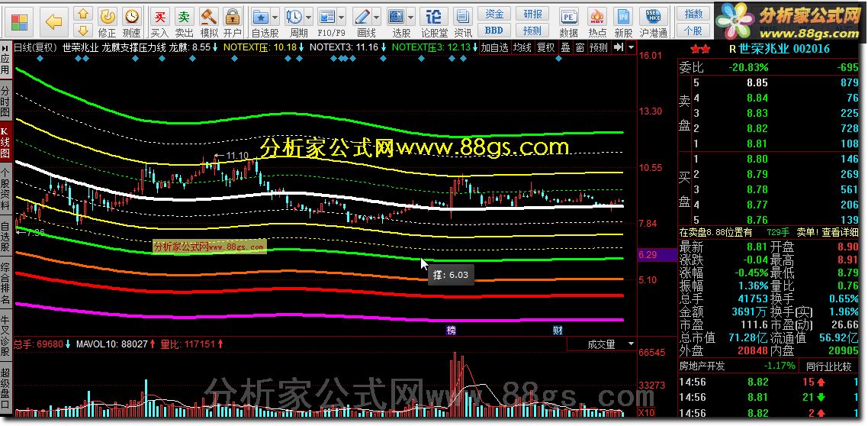Click the 资金 button
The height and width of the screenshot is (426, 868).
coord(494,14)
